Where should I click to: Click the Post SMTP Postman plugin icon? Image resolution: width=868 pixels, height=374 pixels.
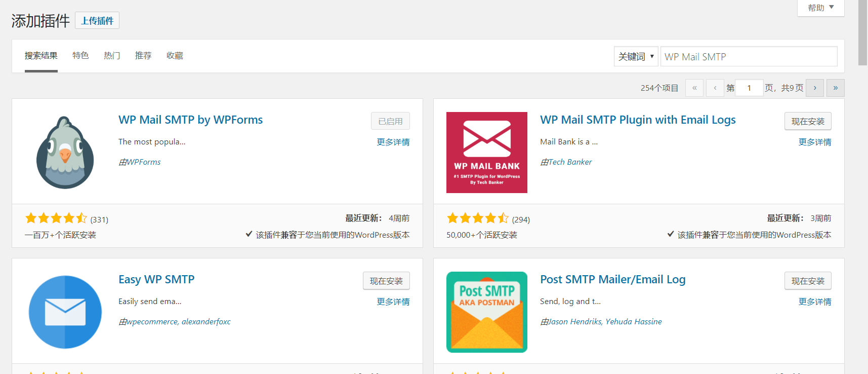[x=486, y=312]
